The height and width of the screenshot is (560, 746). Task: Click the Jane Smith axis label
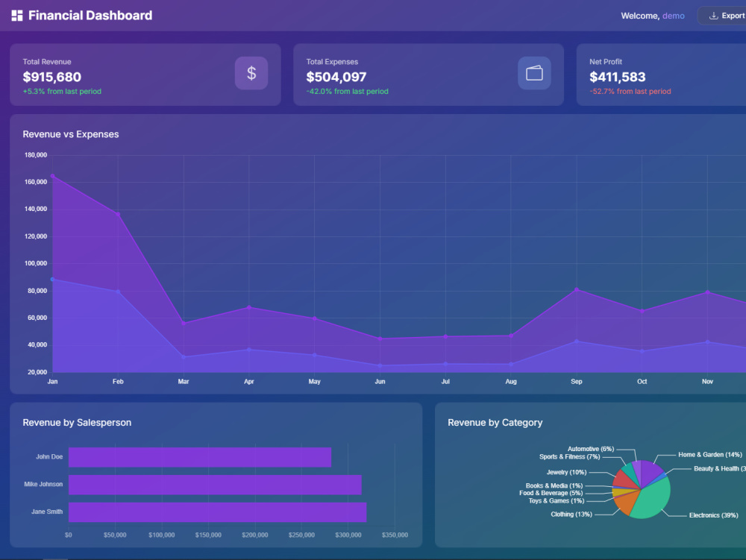tap(47, 512)
